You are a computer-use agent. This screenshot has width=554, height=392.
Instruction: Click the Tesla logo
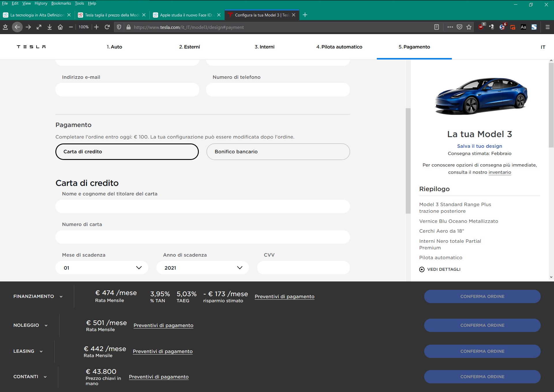31,47
